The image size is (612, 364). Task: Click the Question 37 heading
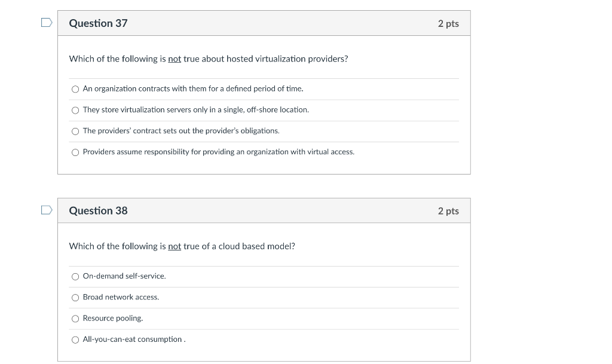pyautogui.click(x=98, y=23)
